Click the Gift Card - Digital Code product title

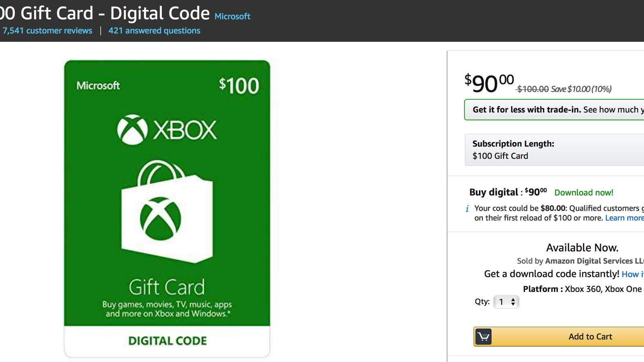[105, 13]
